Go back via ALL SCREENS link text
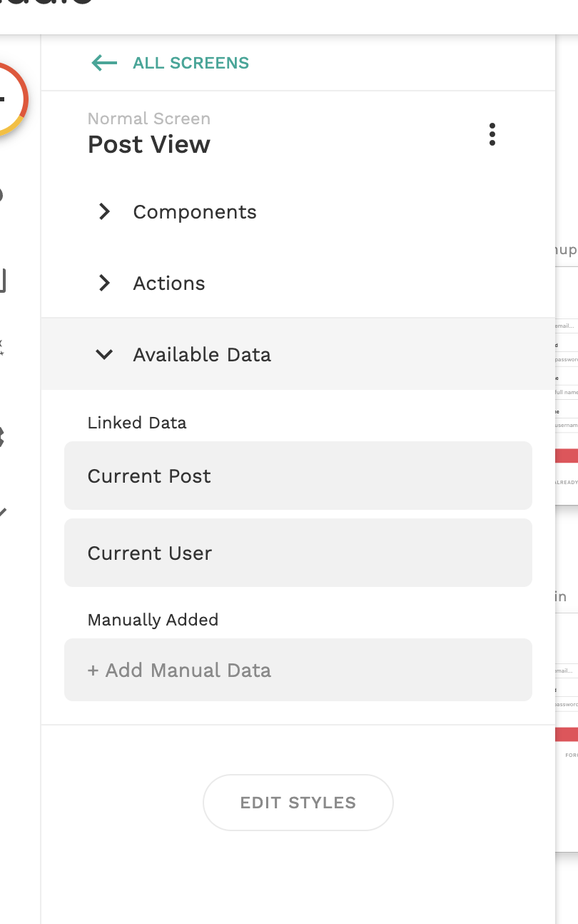The width and height of the screenshot is (578, 924). 191,63
